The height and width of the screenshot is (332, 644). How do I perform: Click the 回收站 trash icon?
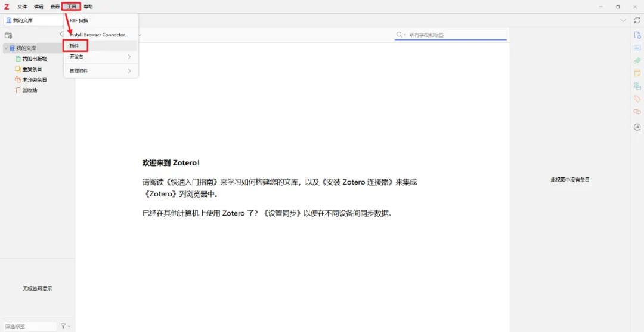pyautogui.click(x=18, y=90)
